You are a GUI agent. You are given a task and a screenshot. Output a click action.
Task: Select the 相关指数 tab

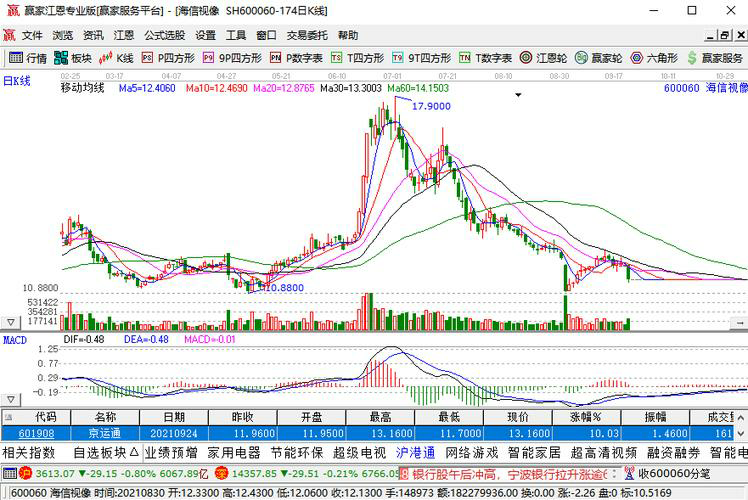click(29, 452)
